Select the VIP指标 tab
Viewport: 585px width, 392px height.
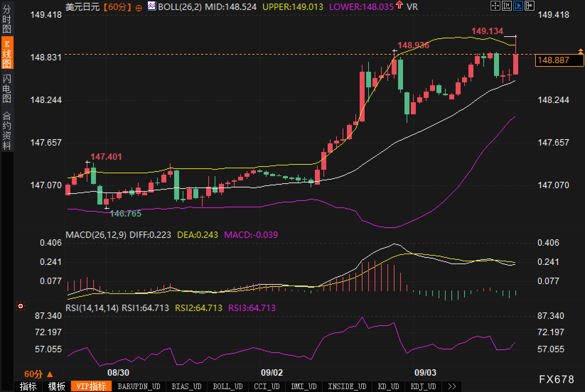coord(91,386)
